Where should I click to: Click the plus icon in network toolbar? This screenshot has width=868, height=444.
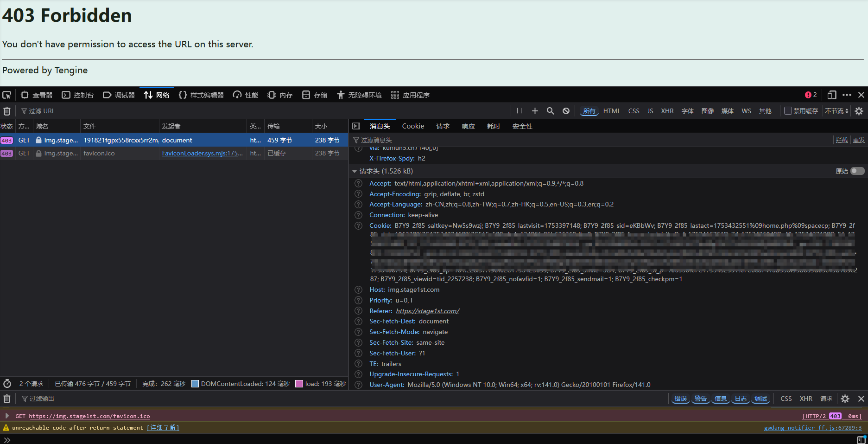535,111
